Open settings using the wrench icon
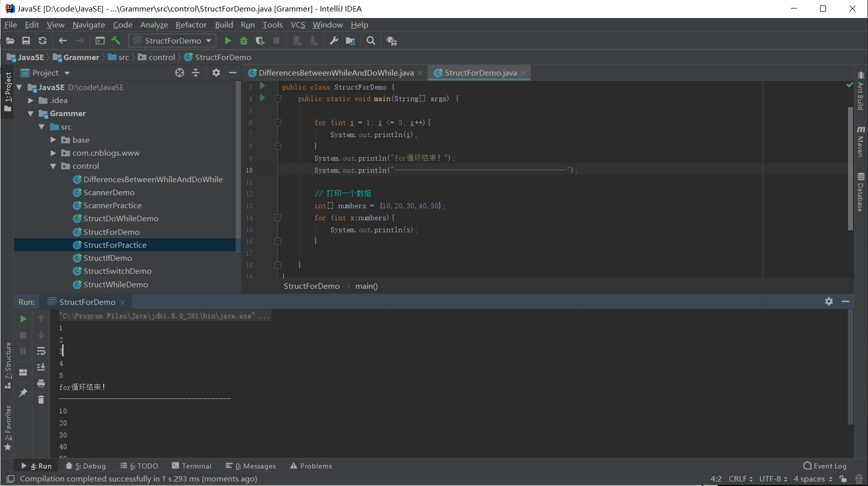Screen dimensions: 868x486 click(x=334, y=41)
